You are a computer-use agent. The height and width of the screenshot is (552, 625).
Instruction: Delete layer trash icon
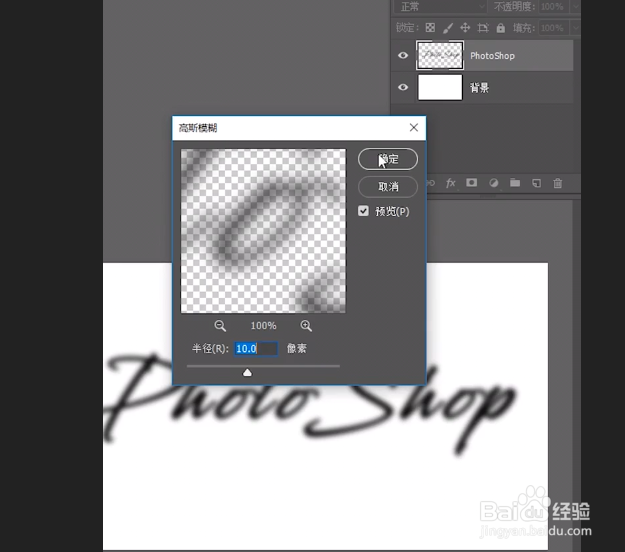pyautogui.click(x=558, y=183)
